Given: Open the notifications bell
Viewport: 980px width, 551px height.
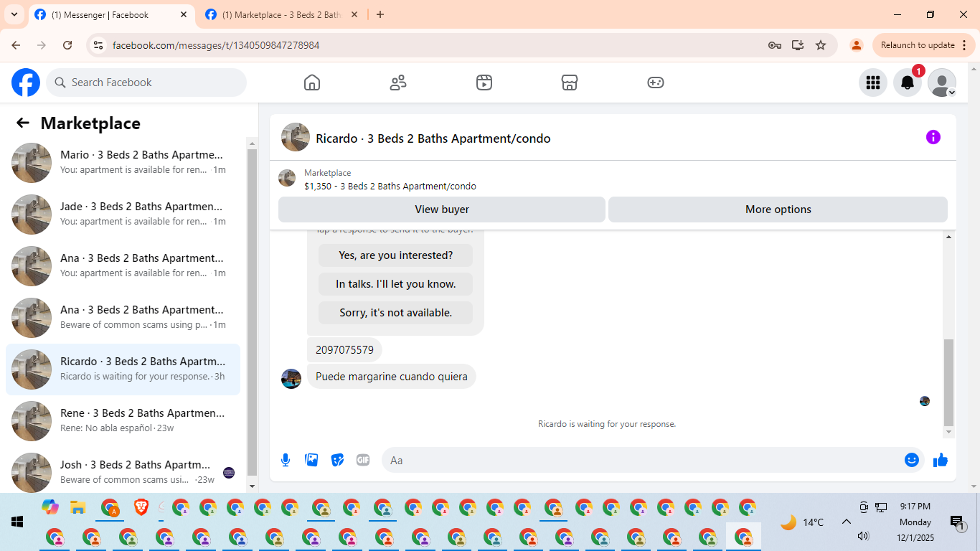Looking at the screenshot, I should pos(908,83).
